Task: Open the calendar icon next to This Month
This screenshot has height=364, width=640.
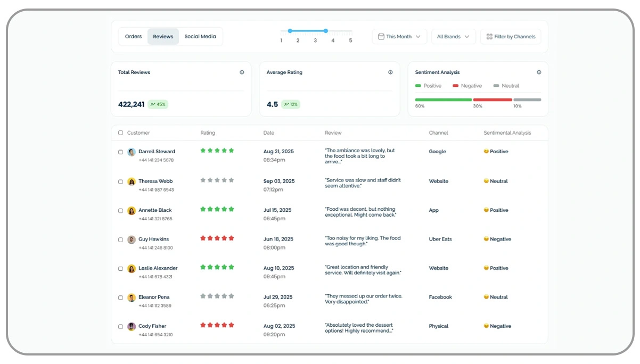Action: [x=381, y=36]
